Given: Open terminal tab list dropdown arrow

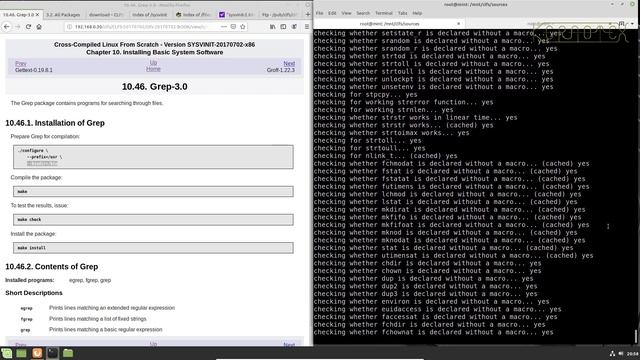Looking at the screenshot, I should [x=632, y=24].
